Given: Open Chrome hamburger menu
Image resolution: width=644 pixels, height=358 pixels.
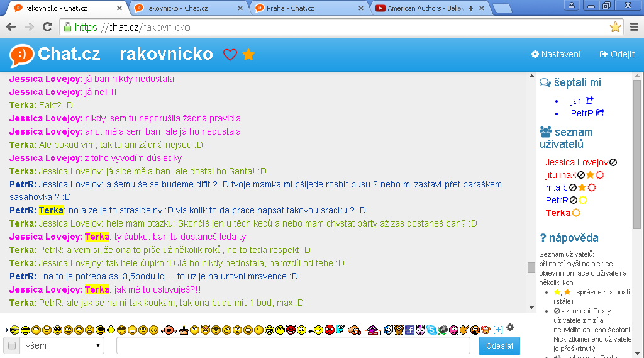Looking at the screenshot, I should tap(634, 27).
